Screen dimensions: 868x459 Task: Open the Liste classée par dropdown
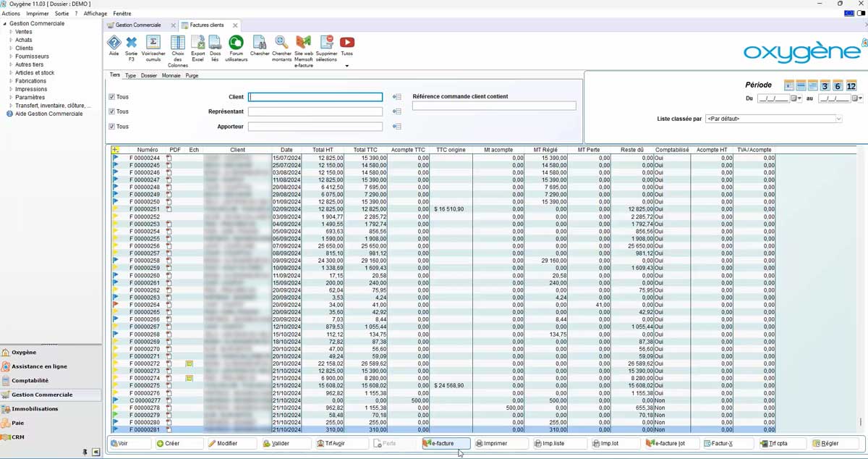[839, 117]
